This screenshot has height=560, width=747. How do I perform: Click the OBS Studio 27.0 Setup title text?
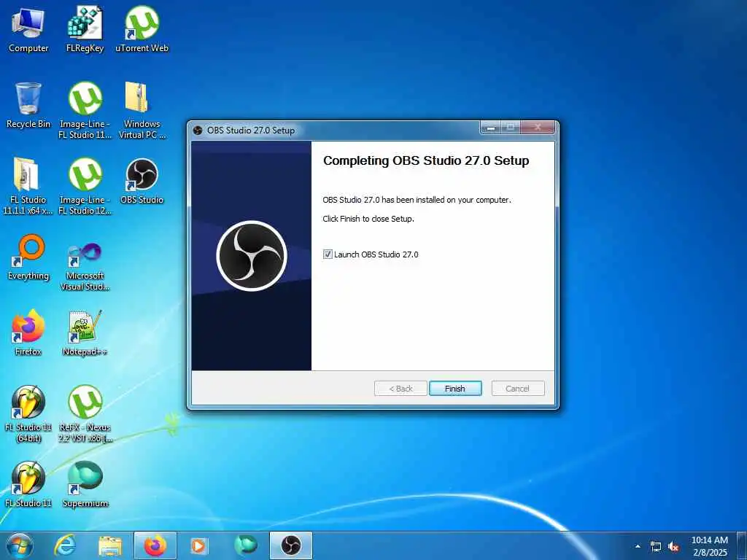point(251,131)
